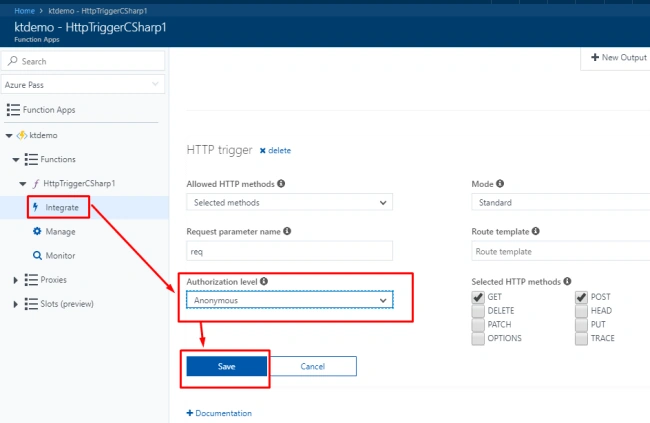The height and width of the screenshot is (423, 650).
Task: Collapse the ktdemo tree node arrow
Action: [x=9, y=136]
